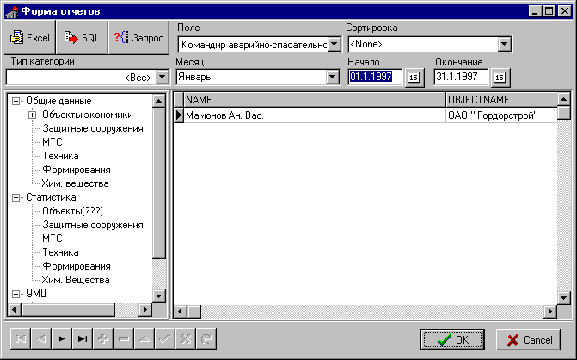
Task: Open the Тип категории dropdown
Action: tap(162, 77)
